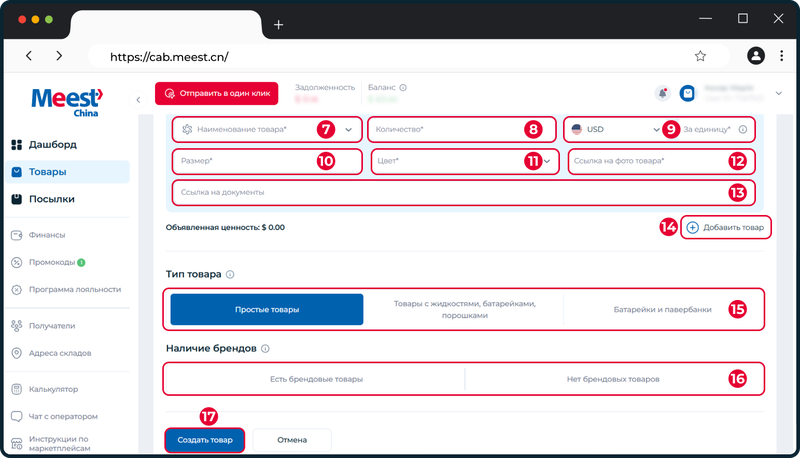The image size is (800, 458).
Task: Click the browser address bar URL
Action: point(169,57)
